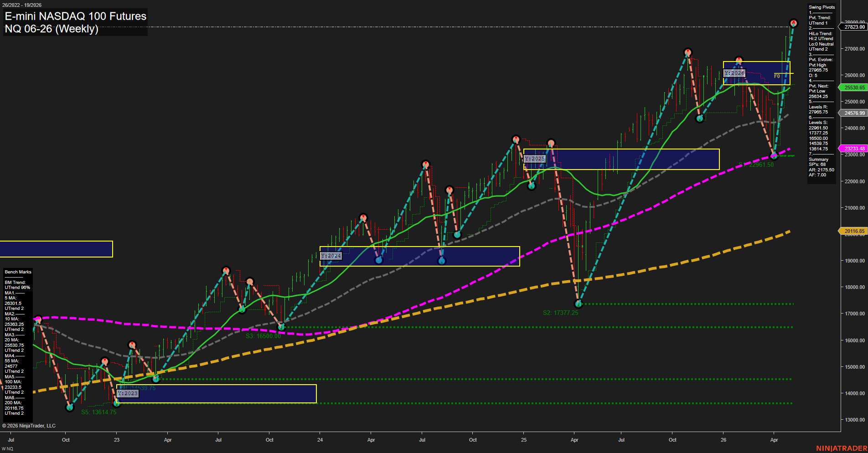Select the orange 20116.85 price marker
The image size is (868, 453).
(x=854, y=231)
